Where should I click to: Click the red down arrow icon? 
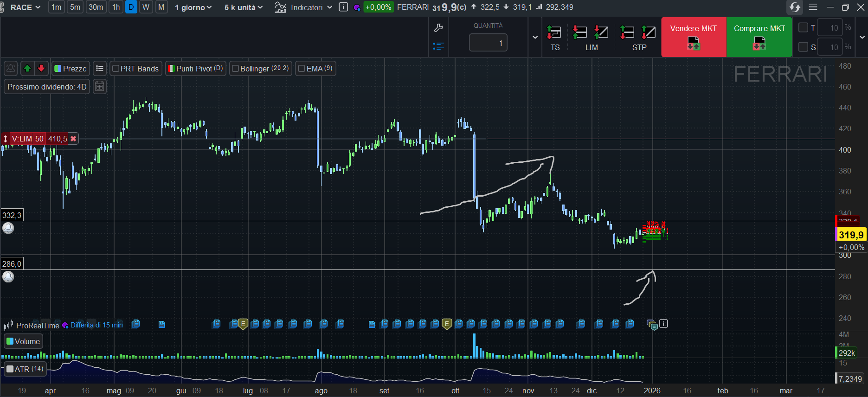point(41,69)
